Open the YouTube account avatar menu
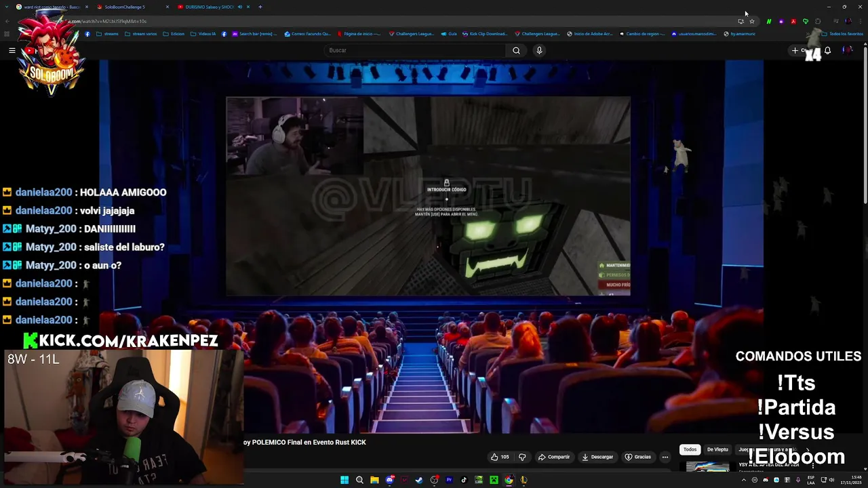 (x=847, y=50)
